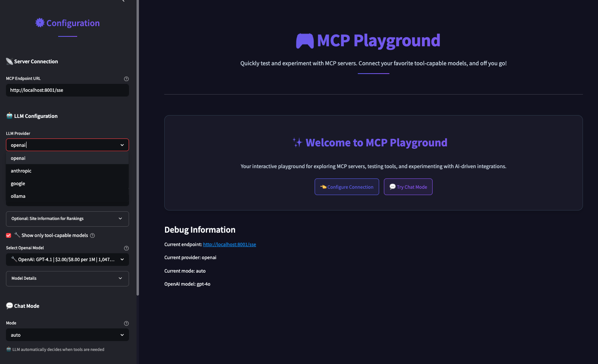Screen dimensions: 598x364
Task: Expand Optional: Site Information for Rankings
Action: [x=67, y=219]
